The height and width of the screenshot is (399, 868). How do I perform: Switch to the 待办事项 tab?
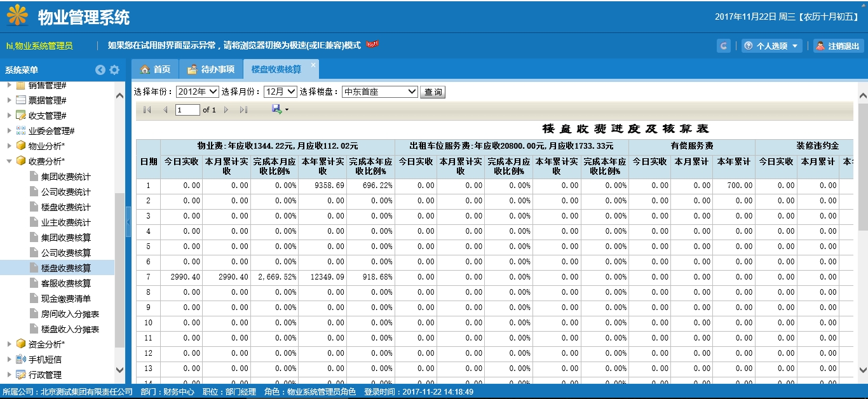[x=211, y=69]
